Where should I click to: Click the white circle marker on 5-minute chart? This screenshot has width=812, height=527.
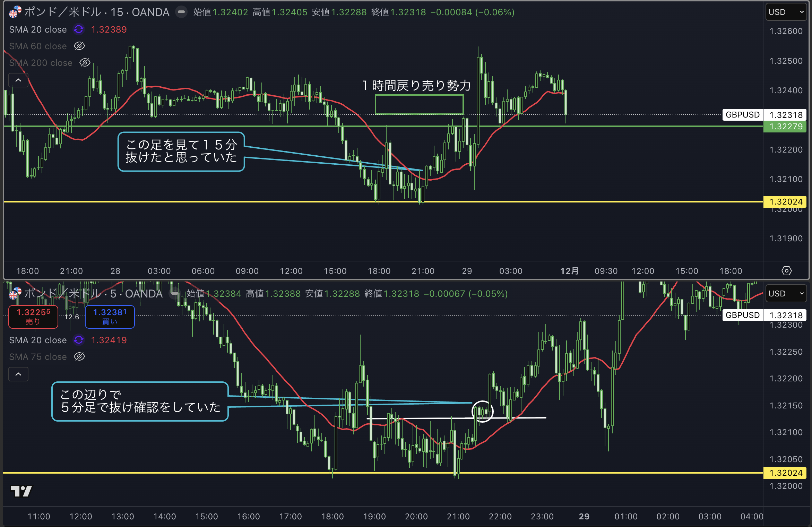tap(482, 412)
